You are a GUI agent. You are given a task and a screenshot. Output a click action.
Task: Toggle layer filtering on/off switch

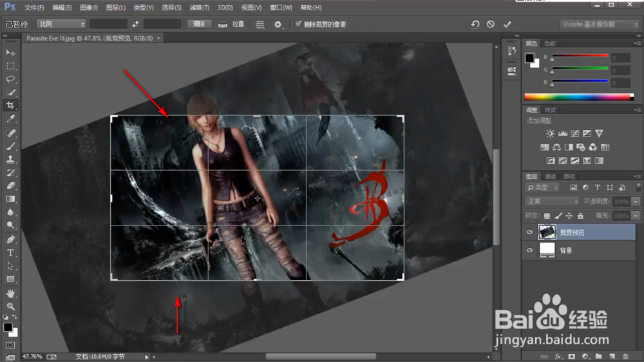(x=638, y=187)
